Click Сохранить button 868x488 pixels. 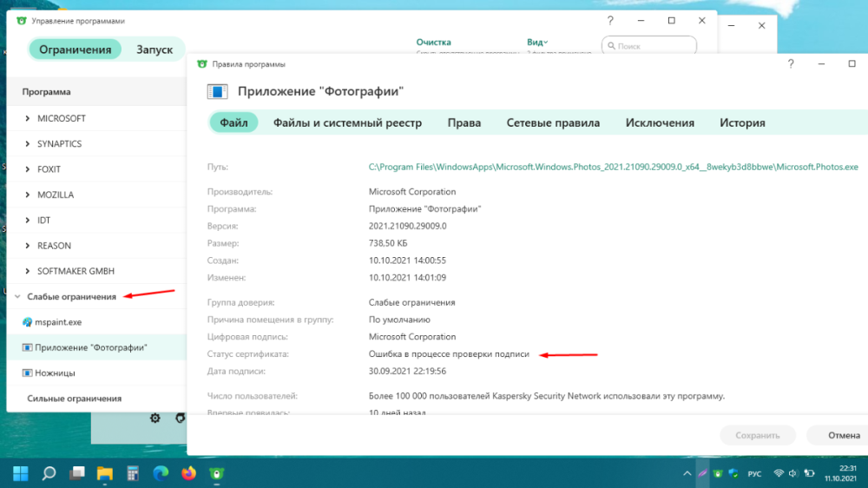[x=757, y=435]
